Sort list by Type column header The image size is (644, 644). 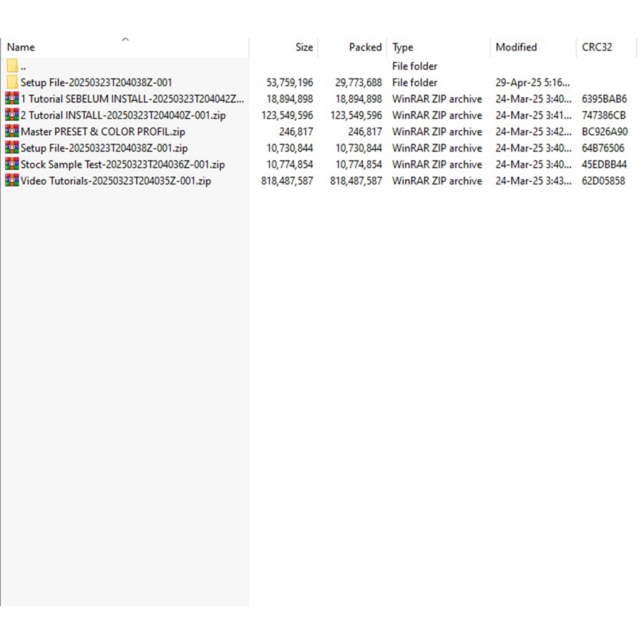click(402, 47)
